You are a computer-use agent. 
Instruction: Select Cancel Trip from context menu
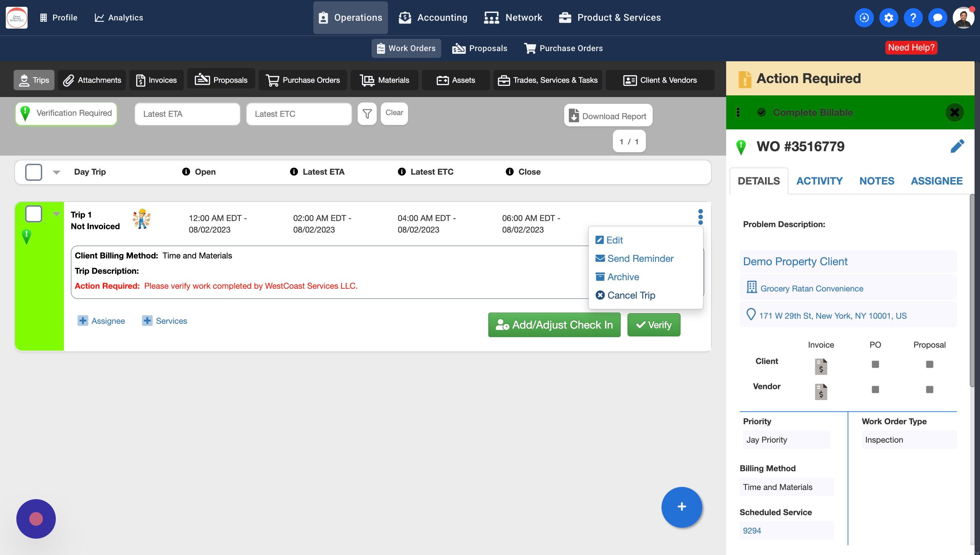tap(631, 295)
